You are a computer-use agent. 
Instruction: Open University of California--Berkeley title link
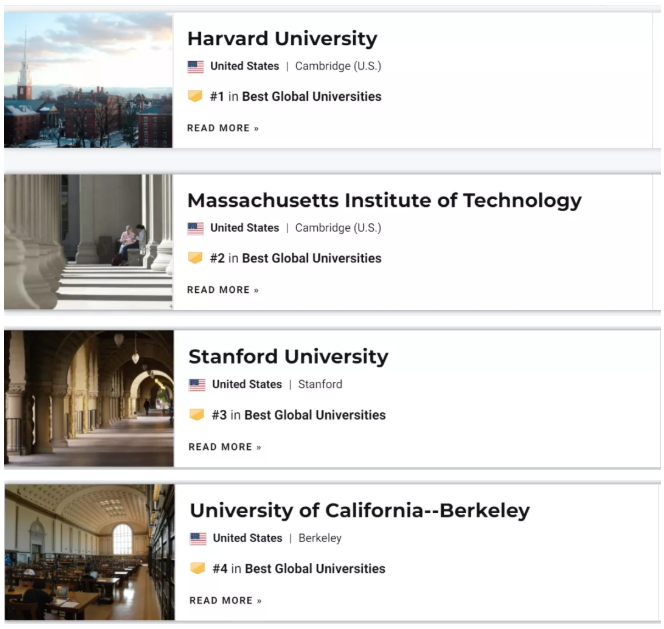360,510
